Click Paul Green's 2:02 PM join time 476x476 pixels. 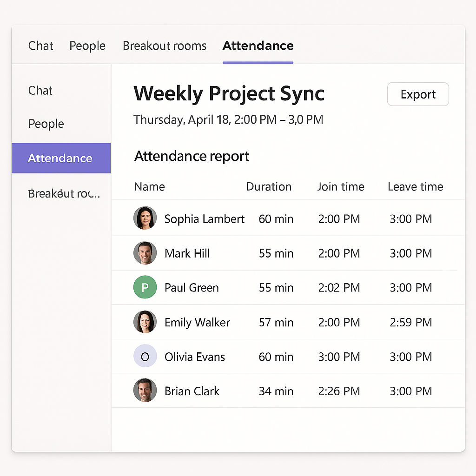(x=339, y=288)
